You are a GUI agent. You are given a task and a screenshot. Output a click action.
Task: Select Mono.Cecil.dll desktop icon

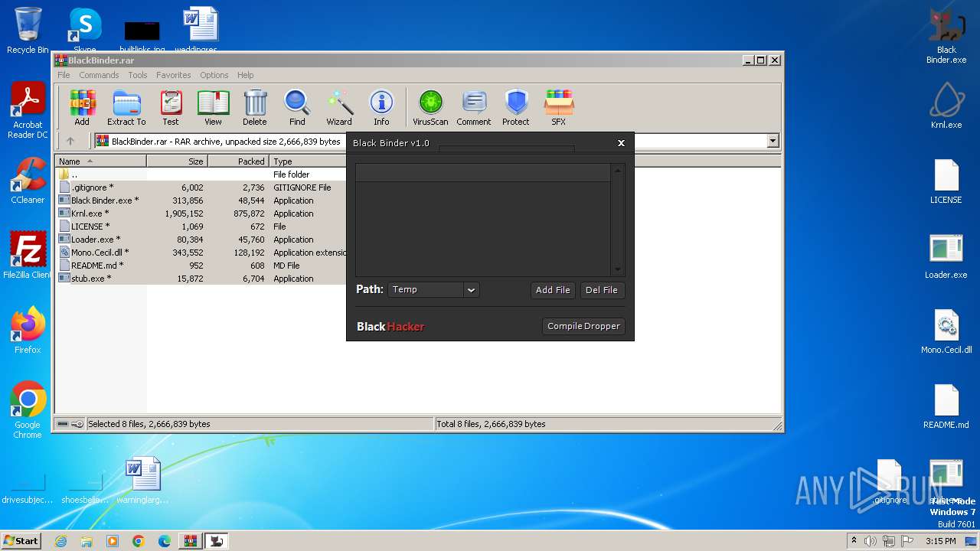pyautogui.click(x=946, y=331)
